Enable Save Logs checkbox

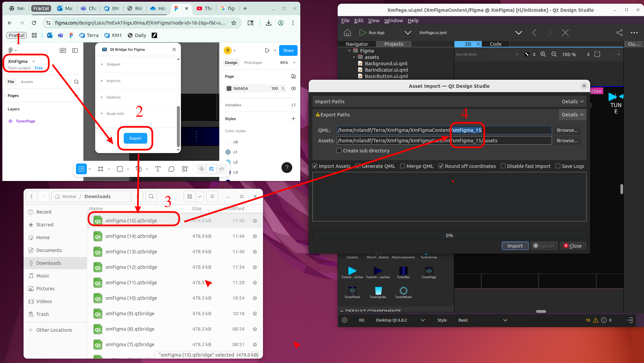pyautogui.click(x=558, y=166)
